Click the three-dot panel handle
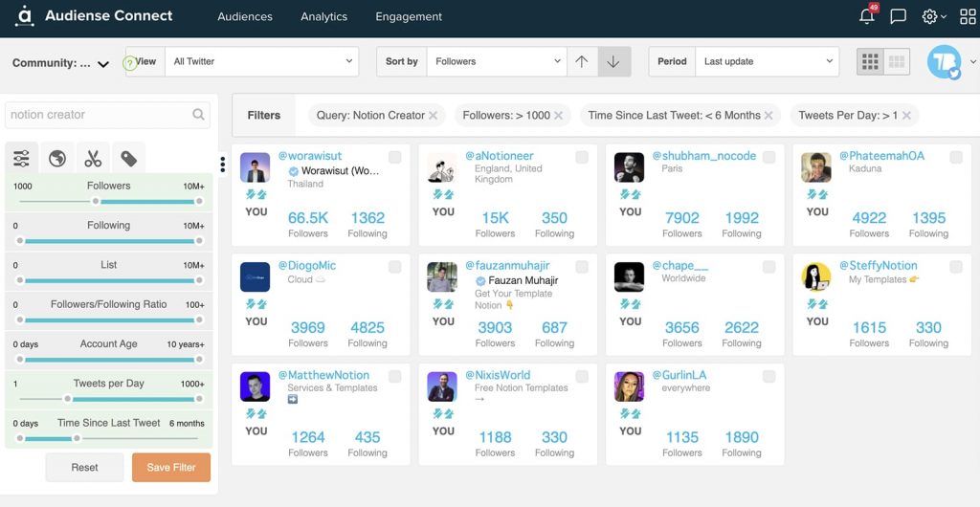980x507 pixels. pyautogui.click(x=222, y=165)
